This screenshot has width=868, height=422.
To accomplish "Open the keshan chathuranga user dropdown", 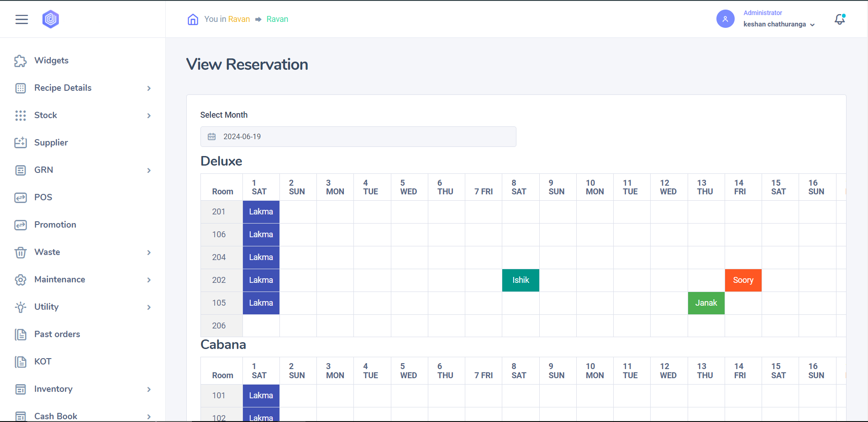I will point(779,24).
